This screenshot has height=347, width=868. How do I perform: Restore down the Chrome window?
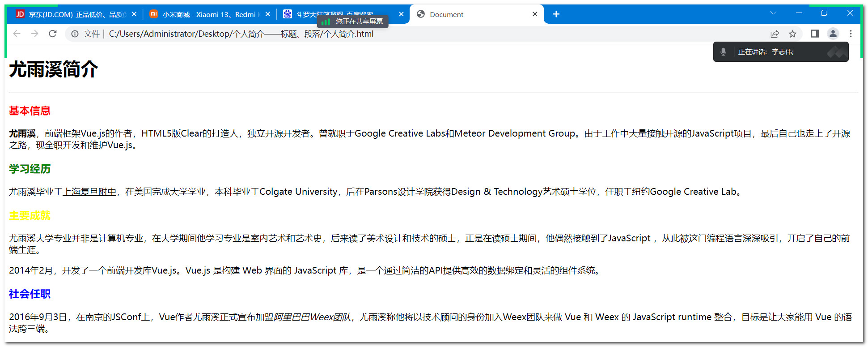point(824,13)
